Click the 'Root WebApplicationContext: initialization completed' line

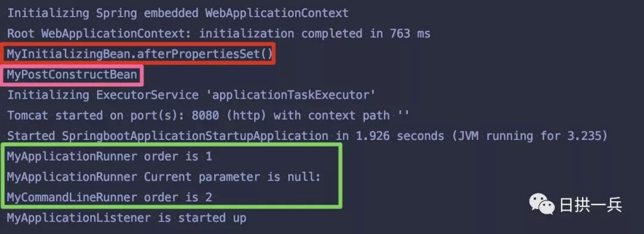point(218,33)
